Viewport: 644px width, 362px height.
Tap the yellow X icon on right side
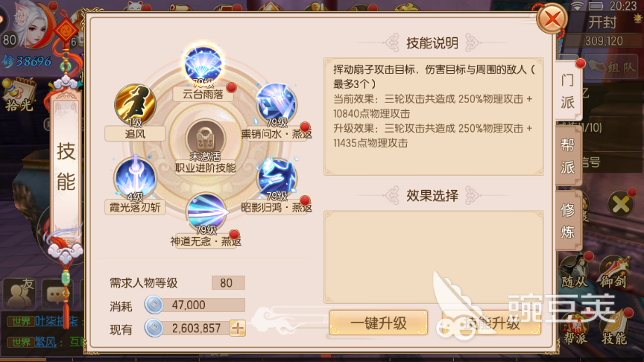tap(621, 204)
